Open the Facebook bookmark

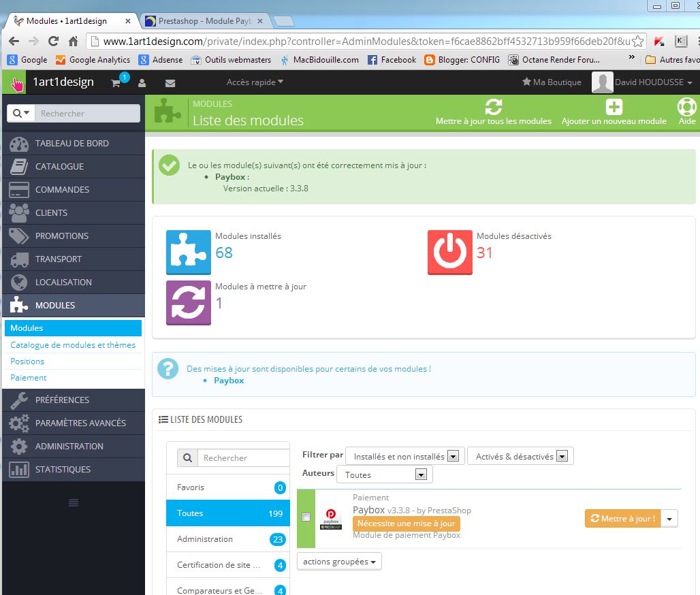coord(392,60)
